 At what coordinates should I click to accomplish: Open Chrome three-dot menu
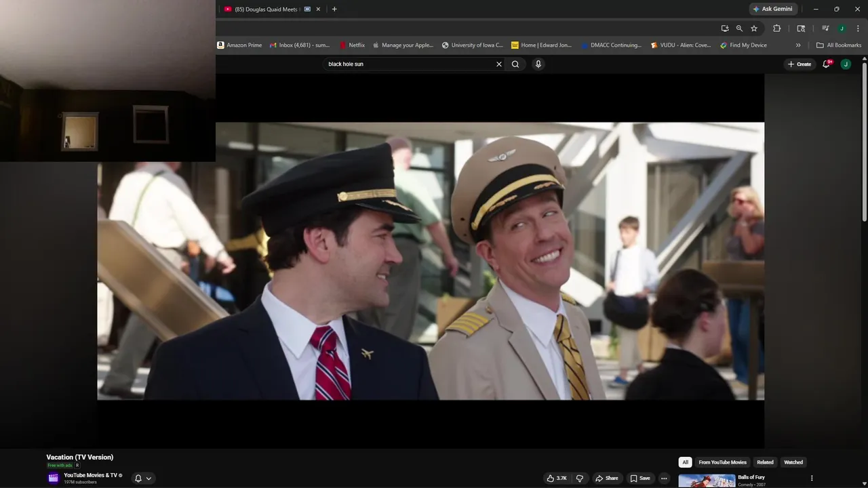pos(857,28)
